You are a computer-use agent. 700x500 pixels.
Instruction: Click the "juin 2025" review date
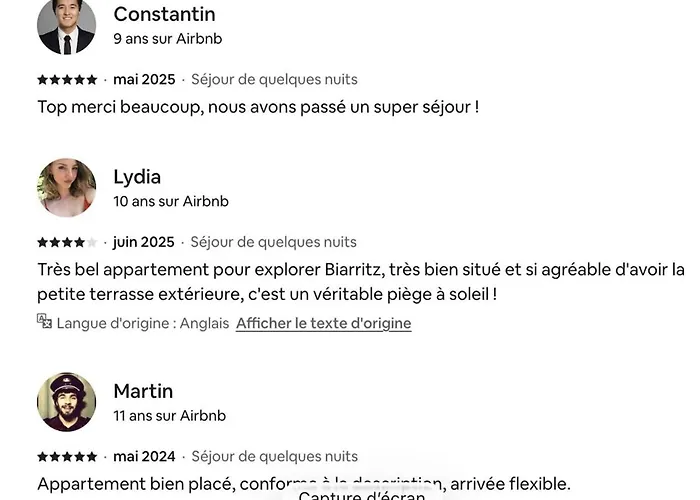143,242
